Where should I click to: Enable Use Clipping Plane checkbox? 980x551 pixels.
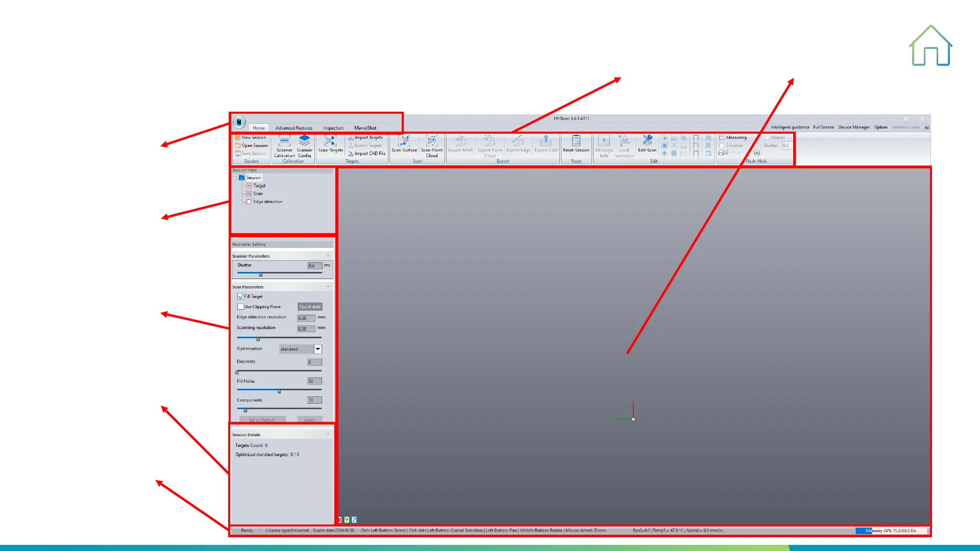click(x=240, y=307)
